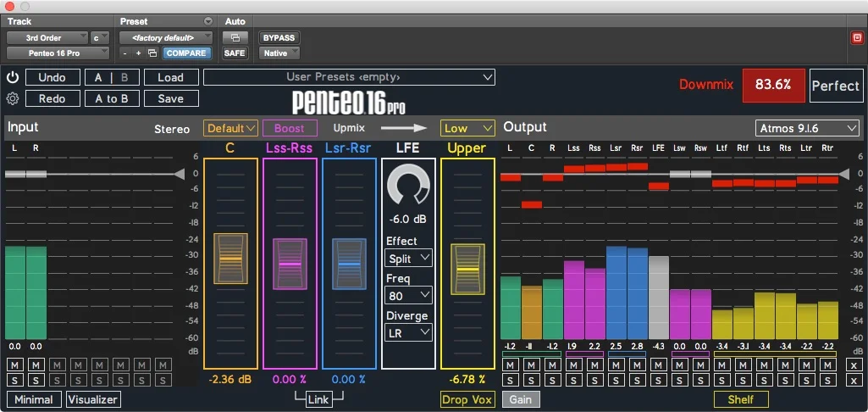Click the Perfect downmix button

(836, 86)
